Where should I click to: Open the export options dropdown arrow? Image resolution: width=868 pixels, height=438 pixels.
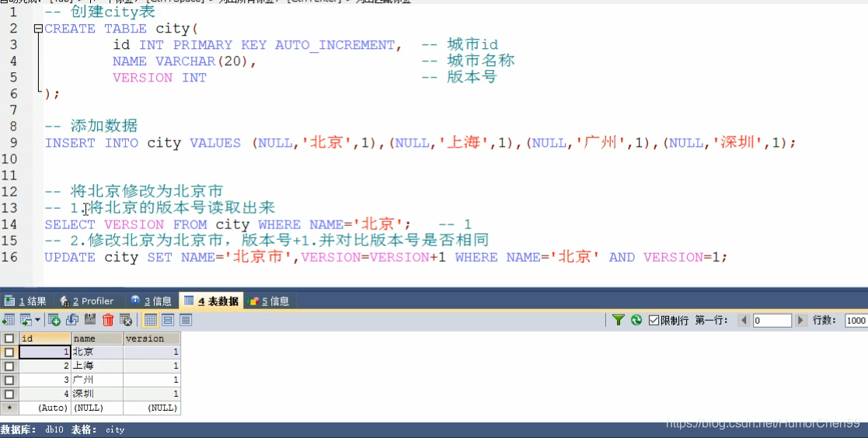pyautogui.click(x=37, y=320)
